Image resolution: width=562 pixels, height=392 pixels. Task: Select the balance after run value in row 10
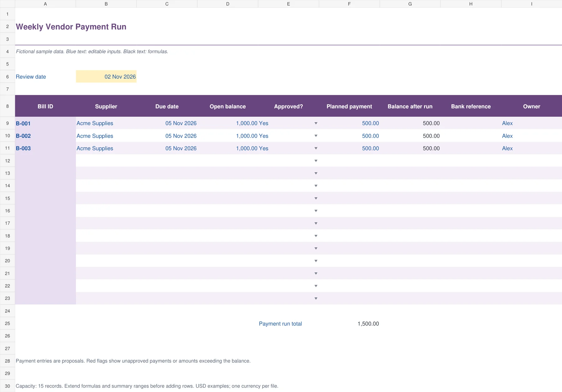[410, 136]
